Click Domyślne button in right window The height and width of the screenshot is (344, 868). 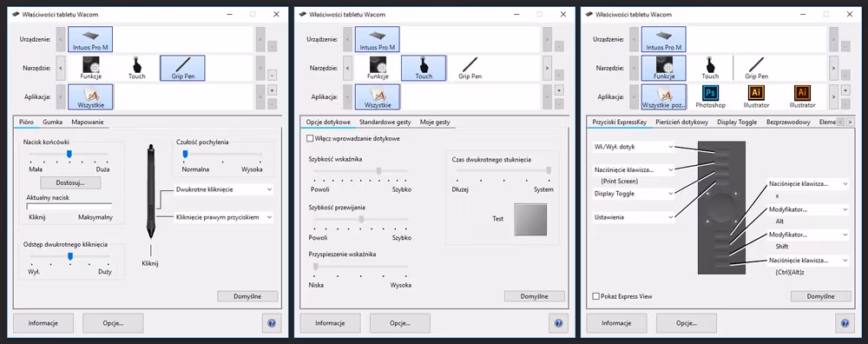821,296
